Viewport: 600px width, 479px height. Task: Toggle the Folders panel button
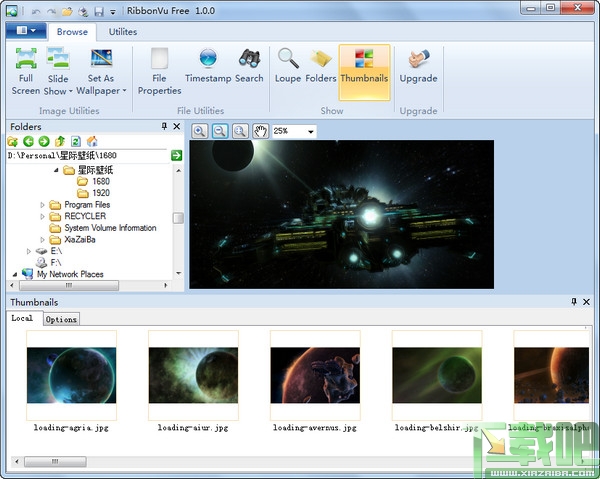coord(321,59)
